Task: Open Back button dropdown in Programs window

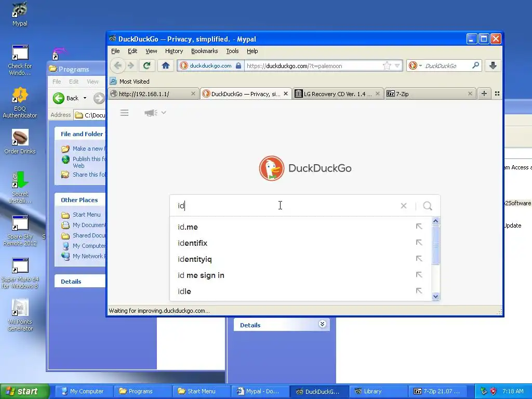Action: coord(85,98)
